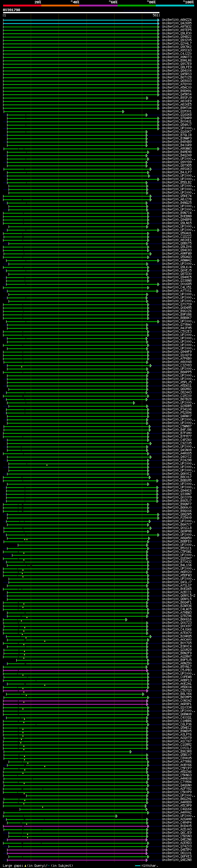Viewport: 197px width, 868px height.
Task: Select the UniRef100_B6GZH1 label
Action: (x=177, y=799)
